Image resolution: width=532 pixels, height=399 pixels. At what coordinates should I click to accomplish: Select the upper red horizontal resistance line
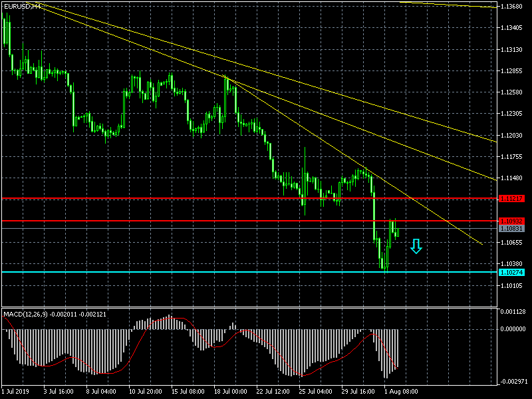249,198
